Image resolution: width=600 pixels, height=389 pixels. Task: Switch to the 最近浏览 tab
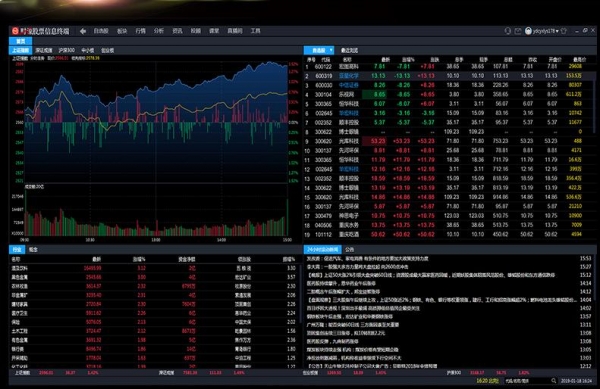[349, 50]
